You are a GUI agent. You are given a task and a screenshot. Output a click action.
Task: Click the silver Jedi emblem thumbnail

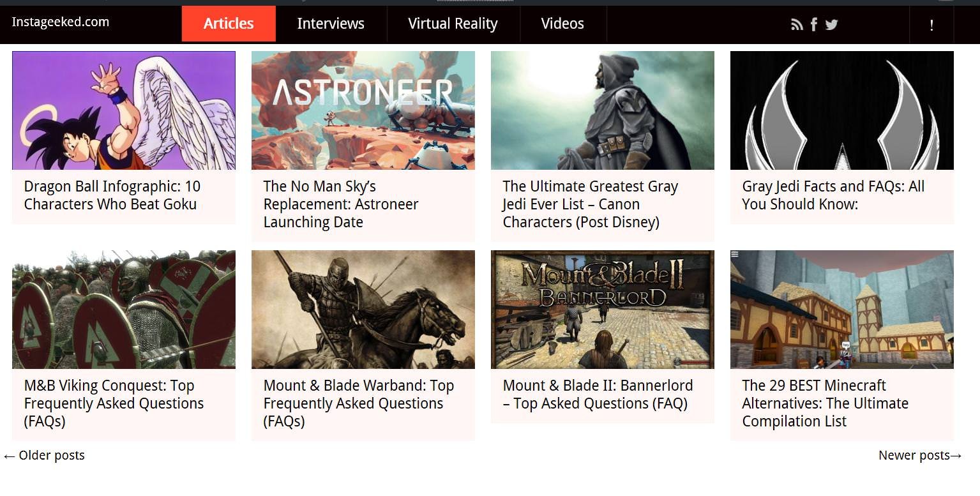coord(842,110)
